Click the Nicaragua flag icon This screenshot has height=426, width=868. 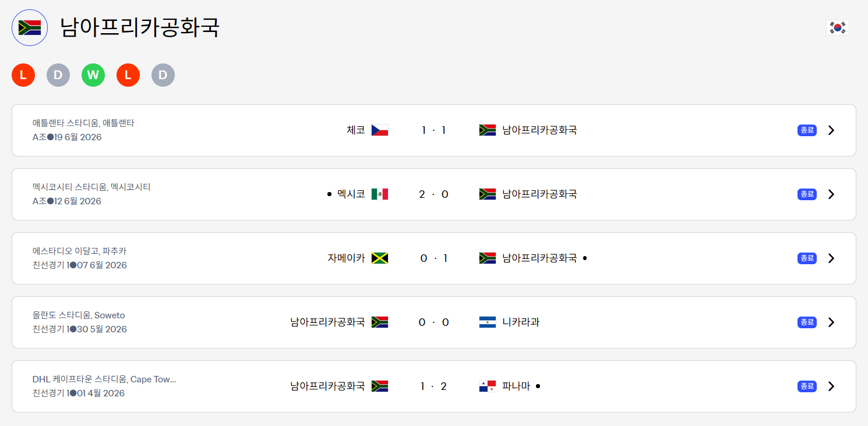click(487, 322)
